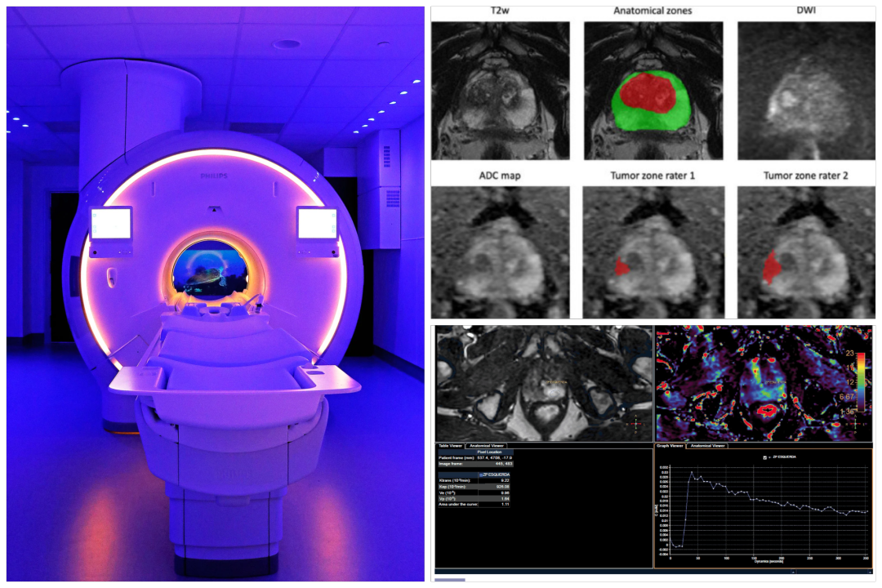
Task: Click red tumor region in rater 2 image
Action: coord(769,268)
